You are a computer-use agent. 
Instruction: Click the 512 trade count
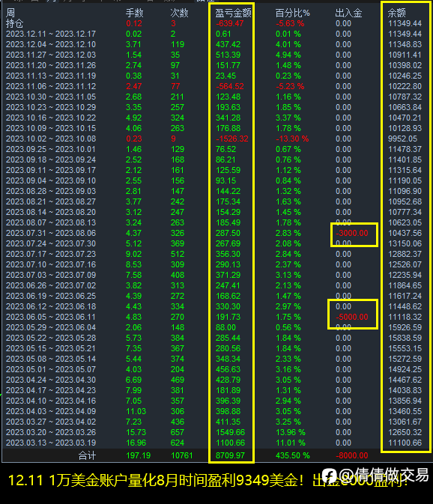point(178,255)
